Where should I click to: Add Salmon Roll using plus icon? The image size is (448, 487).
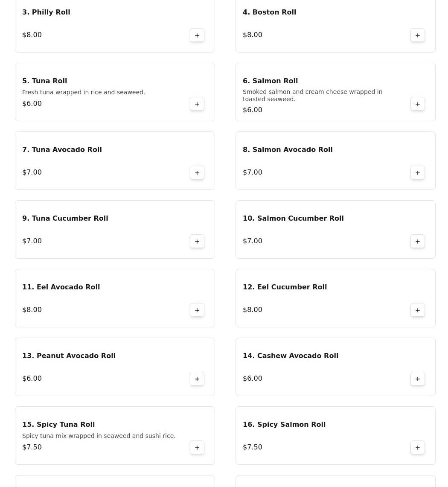tap(418, 104)
